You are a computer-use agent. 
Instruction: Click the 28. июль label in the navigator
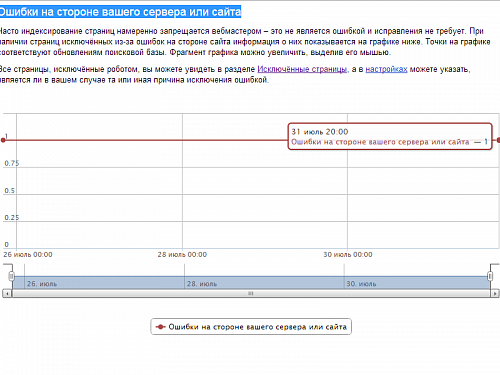pyautogui.click(x=202, y=284)
